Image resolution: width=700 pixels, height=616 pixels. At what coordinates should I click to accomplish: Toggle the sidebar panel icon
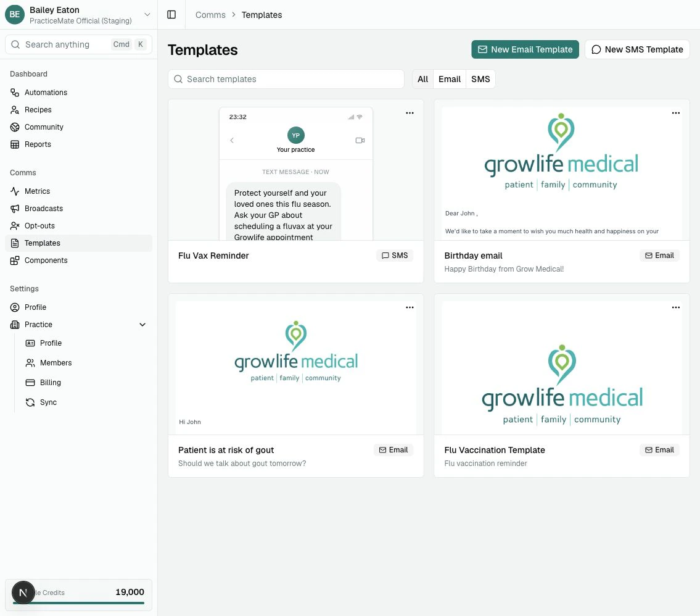click(171, 15)
